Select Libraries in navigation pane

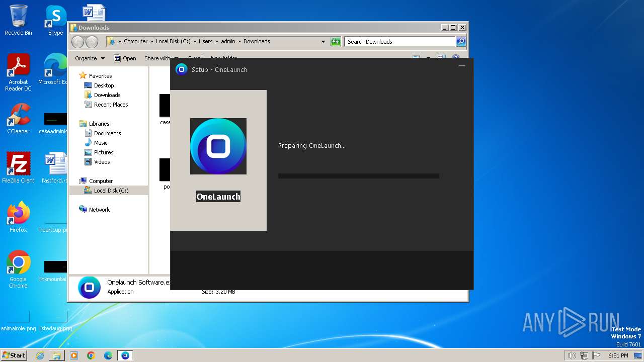[x=99, y=124]
